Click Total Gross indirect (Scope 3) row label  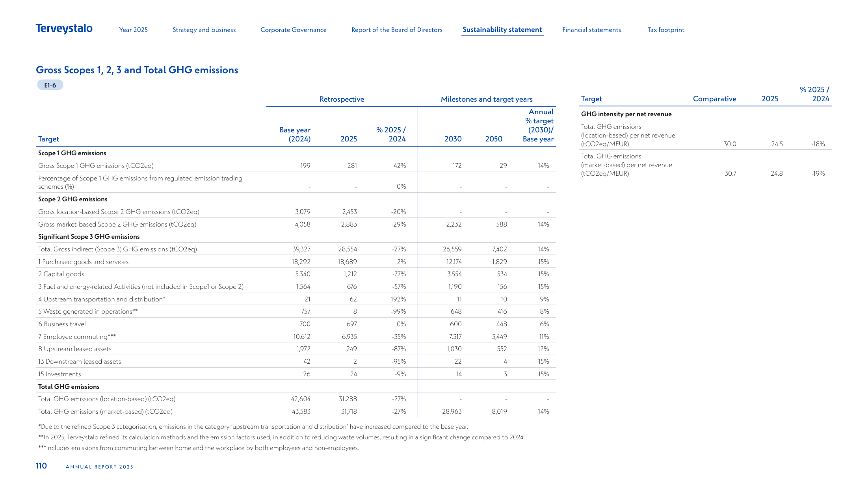tap(117, 249)
